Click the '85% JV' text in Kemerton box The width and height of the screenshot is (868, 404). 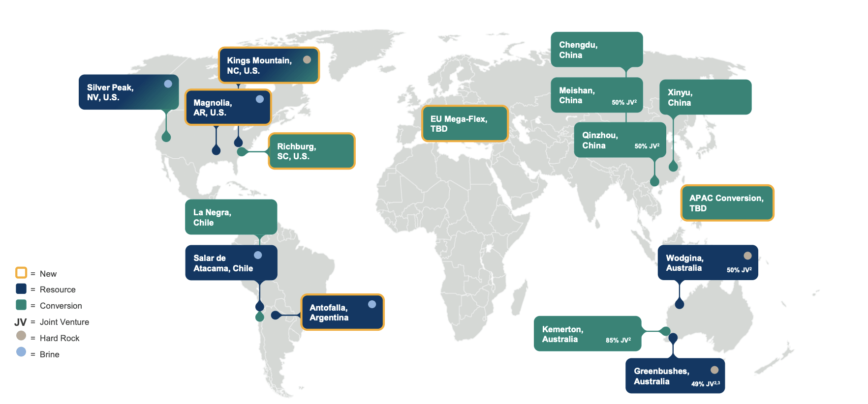[618, 340]
